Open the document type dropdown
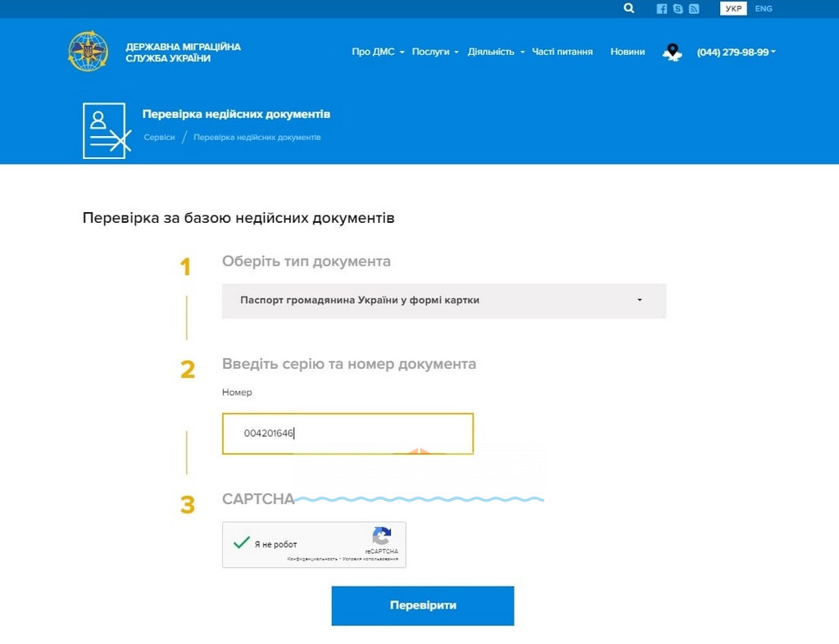Viewport: 839px width, 644px height. click(444, 301)
